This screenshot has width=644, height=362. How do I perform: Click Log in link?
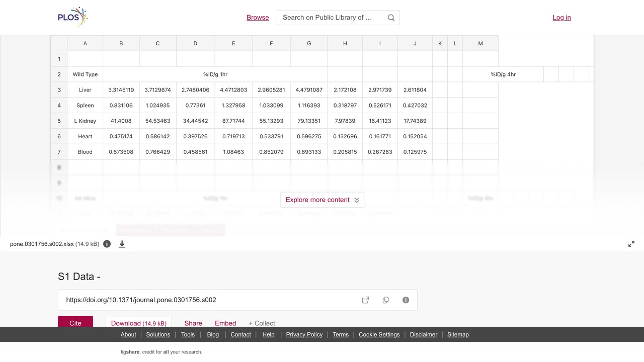(561, 18)
